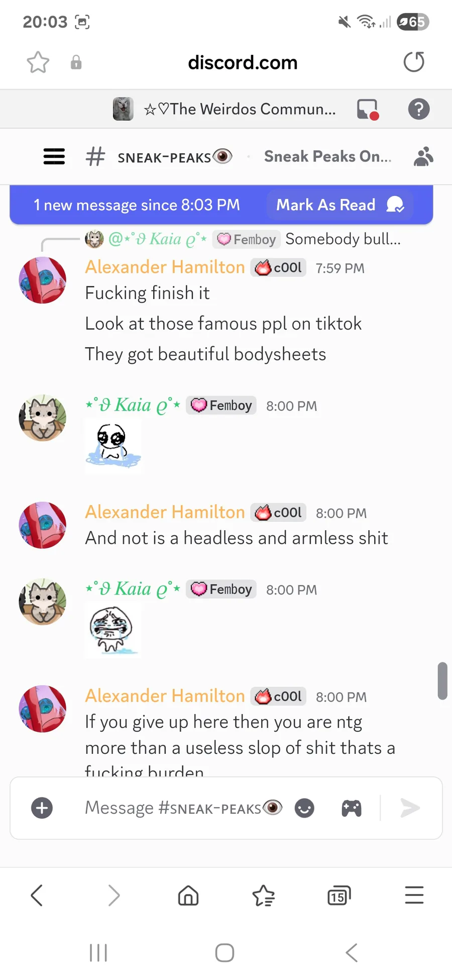Screen dimensions: 452x980
Task: Open the inbox icon with red dot
Action: 368,109
